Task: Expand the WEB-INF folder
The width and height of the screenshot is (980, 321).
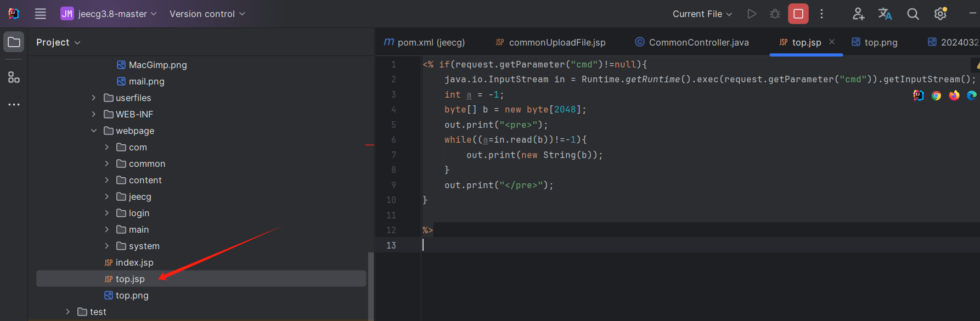Action: point(94,114)
